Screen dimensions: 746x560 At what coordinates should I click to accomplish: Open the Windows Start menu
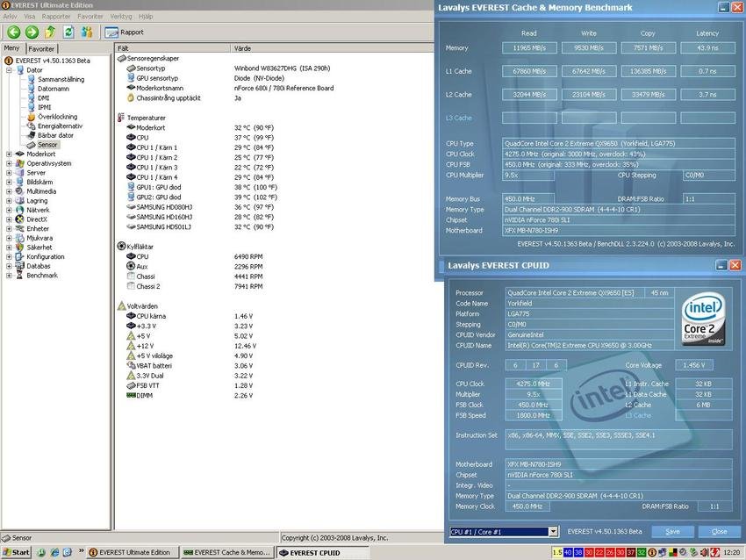[17, 552]
